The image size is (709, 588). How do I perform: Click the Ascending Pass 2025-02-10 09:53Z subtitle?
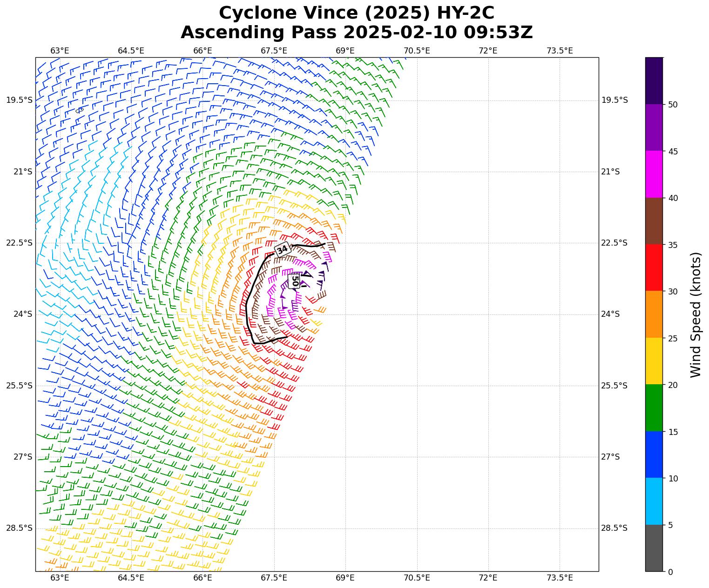(x=357, y=33)
